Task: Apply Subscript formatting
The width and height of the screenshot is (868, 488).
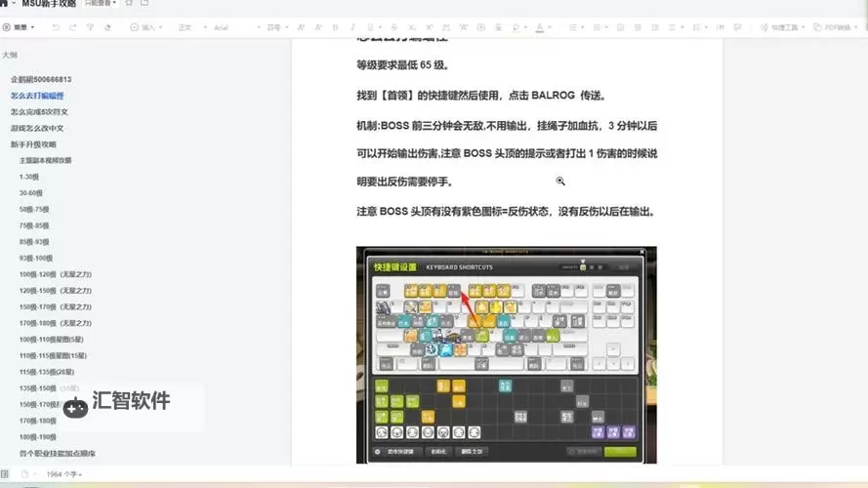Action: (x=412, y=27)
